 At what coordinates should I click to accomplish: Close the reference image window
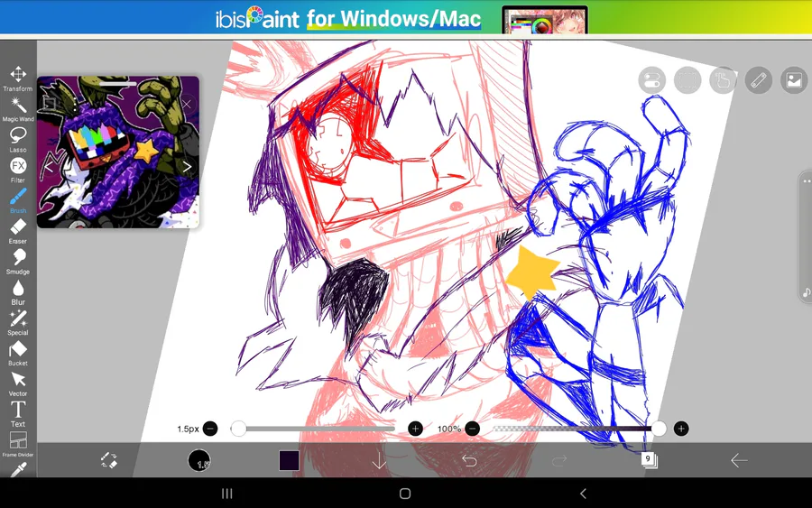point(187,104)
